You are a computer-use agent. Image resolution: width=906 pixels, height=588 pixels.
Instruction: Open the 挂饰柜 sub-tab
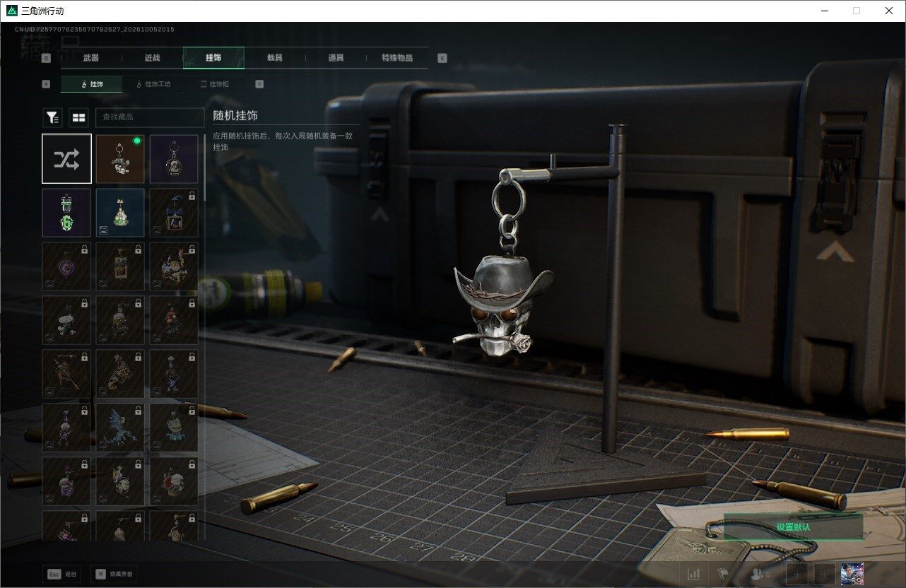214,84
